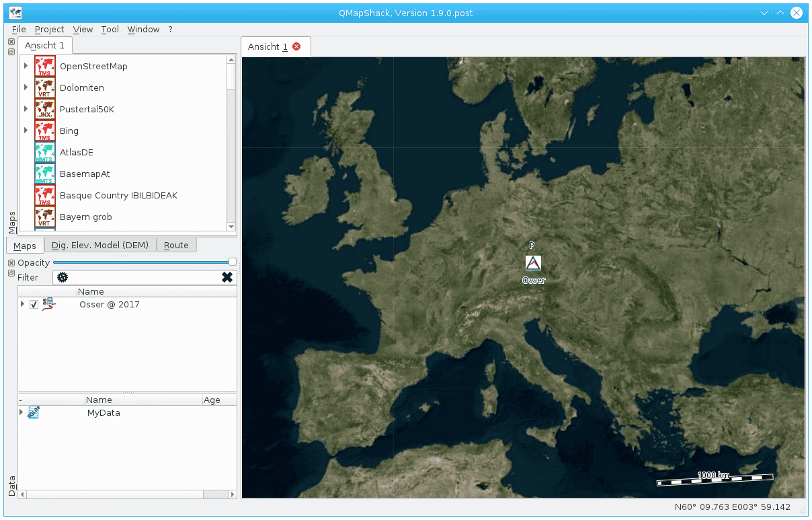812x520 pixels.
Task: Click the Osser waypoint marker on map
Action: [x=532, y=263]
